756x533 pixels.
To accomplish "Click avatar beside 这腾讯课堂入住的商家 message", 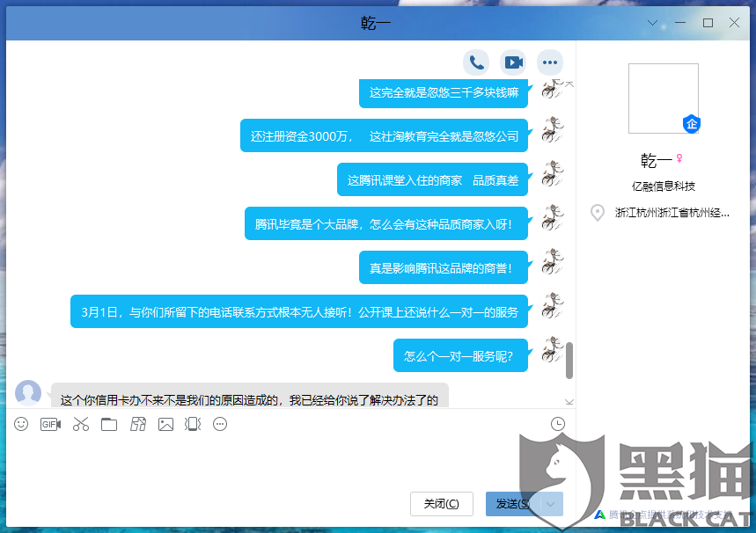I will click(552, 173).
